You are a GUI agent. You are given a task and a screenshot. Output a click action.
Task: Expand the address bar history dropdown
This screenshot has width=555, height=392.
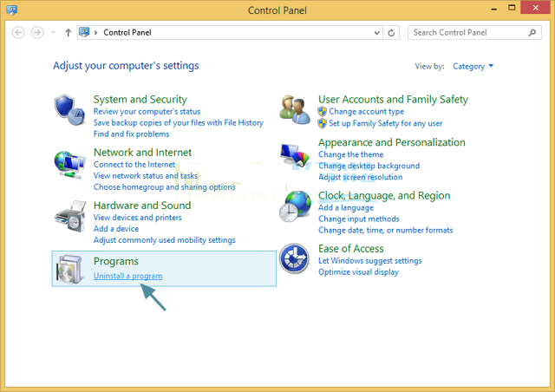(x=377, y=33)
